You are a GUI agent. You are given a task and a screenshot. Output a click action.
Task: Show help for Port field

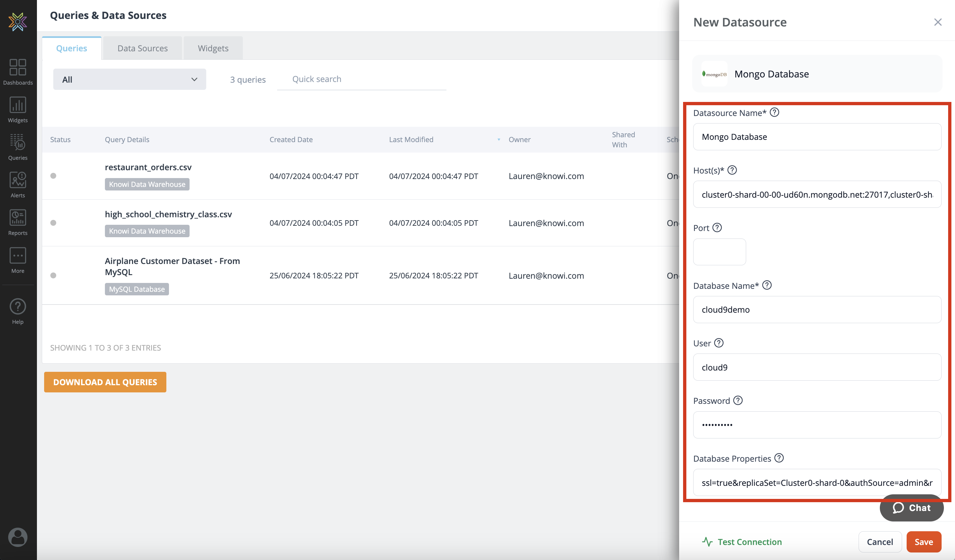point(717,228)
